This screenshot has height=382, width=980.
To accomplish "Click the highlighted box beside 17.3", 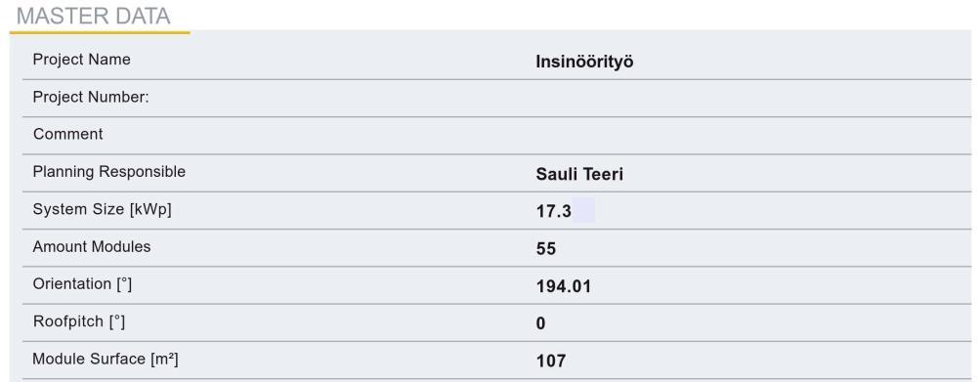I will click(583, 211).
